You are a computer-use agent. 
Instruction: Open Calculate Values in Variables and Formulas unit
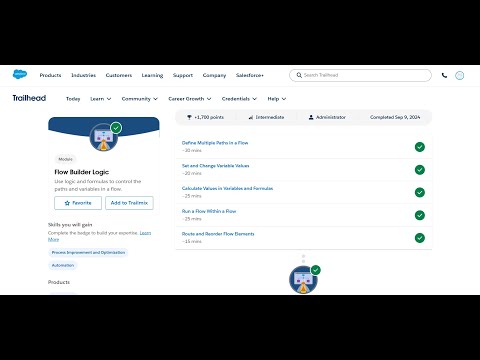pyautogui.click(x=227, y=188)
